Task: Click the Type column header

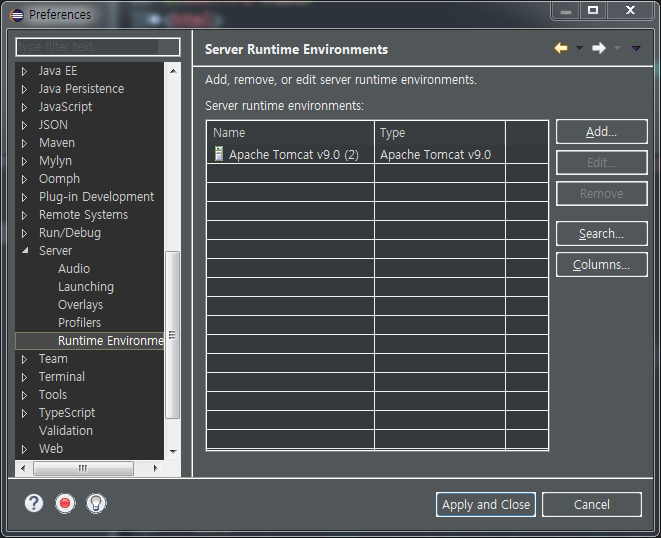Action: [x=440, y=133]
